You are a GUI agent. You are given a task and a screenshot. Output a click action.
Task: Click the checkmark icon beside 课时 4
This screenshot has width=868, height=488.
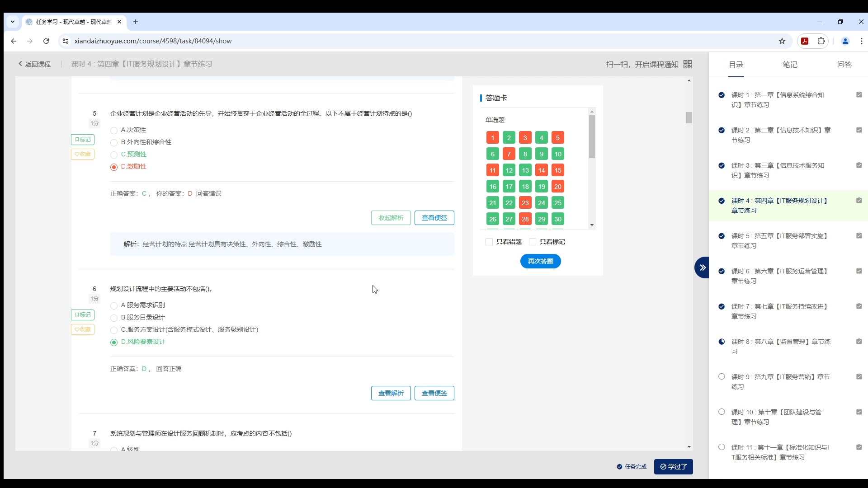(x=859, y=201)
